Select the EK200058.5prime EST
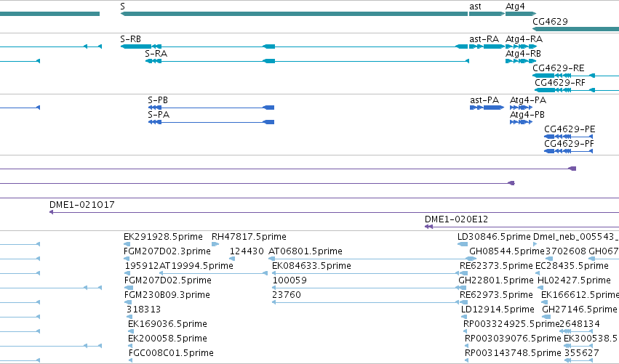Screen dimensions: 619x364 [x=130, y=346]
